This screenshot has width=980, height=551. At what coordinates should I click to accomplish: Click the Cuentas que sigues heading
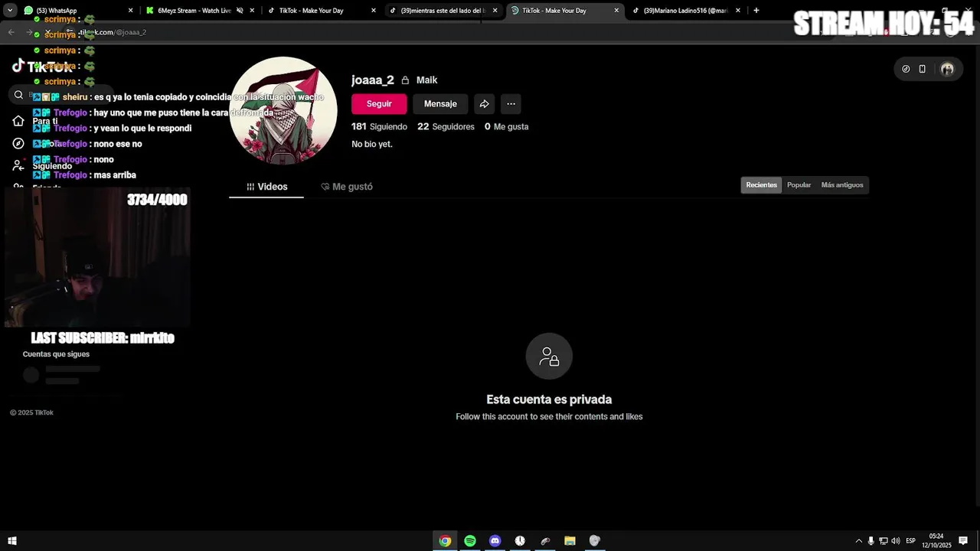[56, 354]
